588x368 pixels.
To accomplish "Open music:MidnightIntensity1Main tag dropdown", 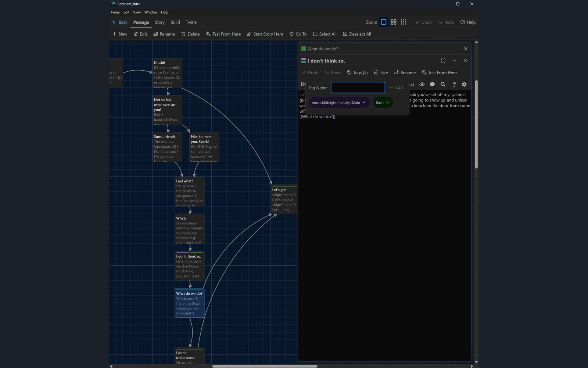I will [x=339, y=103].
